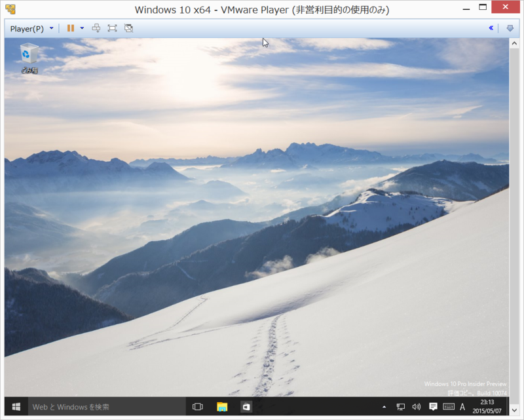Expand the Player(P) menu dropdown arrow
The image size is (524, 420).
click(x=52, y=28)
